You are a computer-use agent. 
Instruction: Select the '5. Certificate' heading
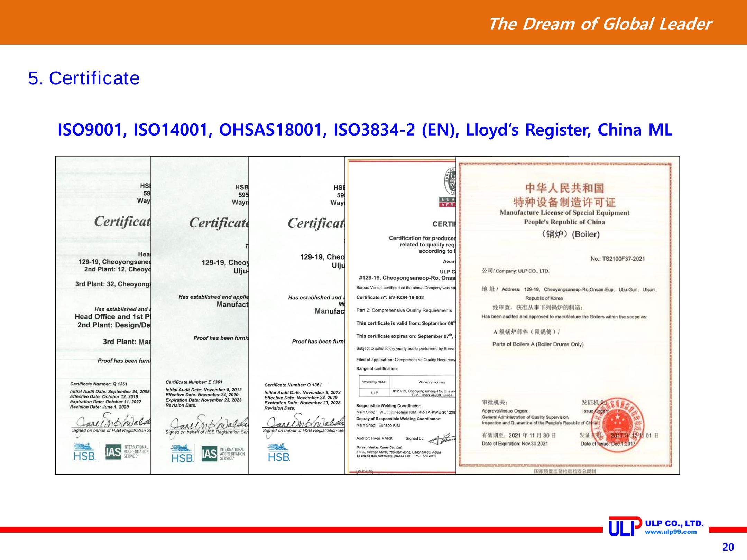click(x=84, y=78)
